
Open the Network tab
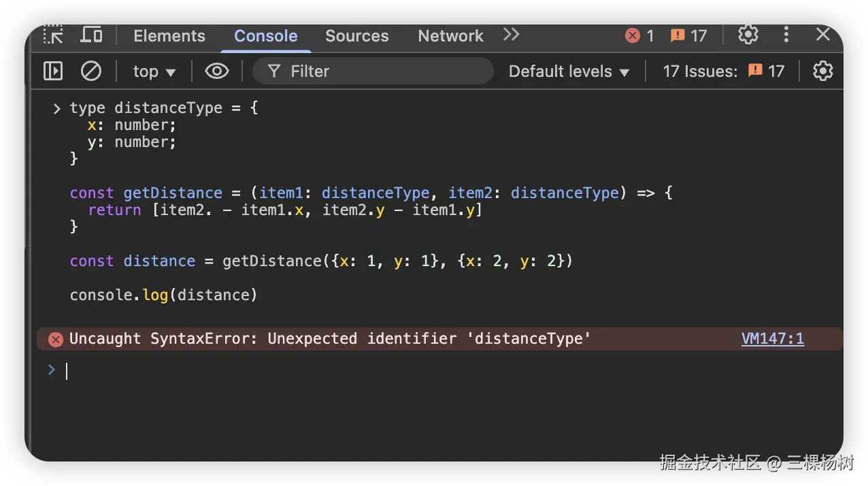(x=450, y=36)
